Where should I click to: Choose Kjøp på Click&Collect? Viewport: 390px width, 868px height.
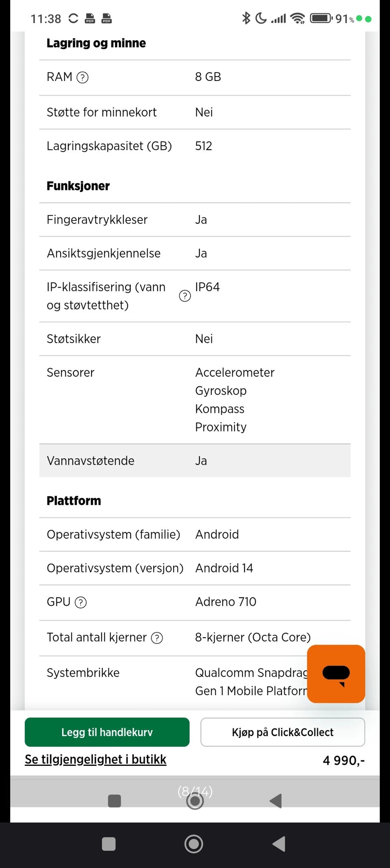[x=283, y=732]
